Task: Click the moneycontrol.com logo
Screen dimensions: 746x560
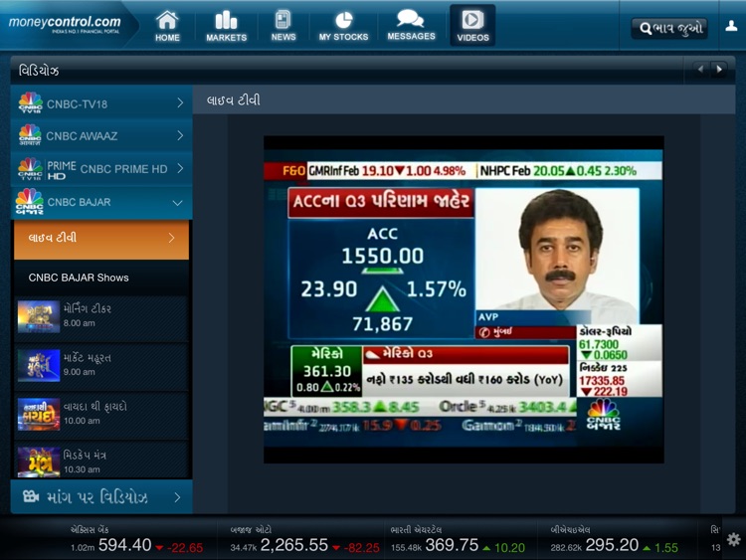Action: 65,24
